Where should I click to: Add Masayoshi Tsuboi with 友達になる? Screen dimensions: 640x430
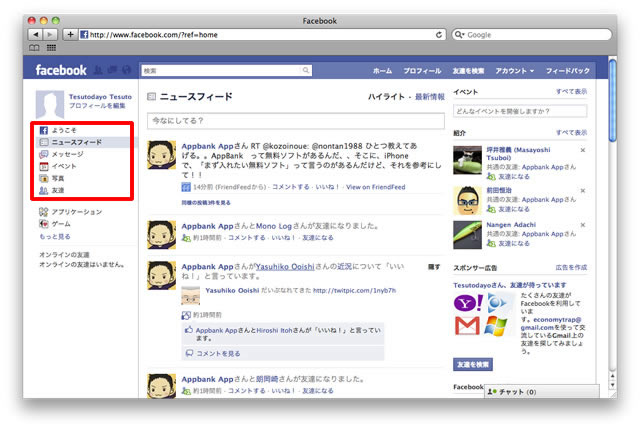tap(513, 177)
